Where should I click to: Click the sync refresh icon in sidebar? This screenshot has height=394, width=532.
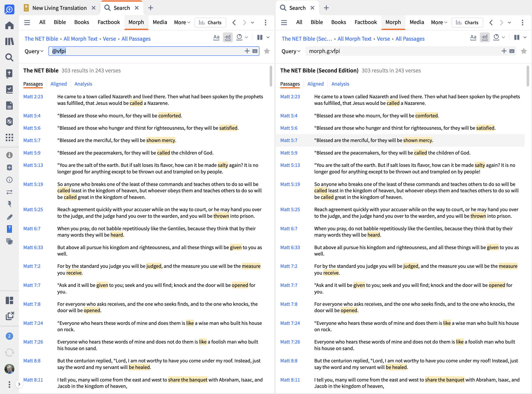point(9,353)
